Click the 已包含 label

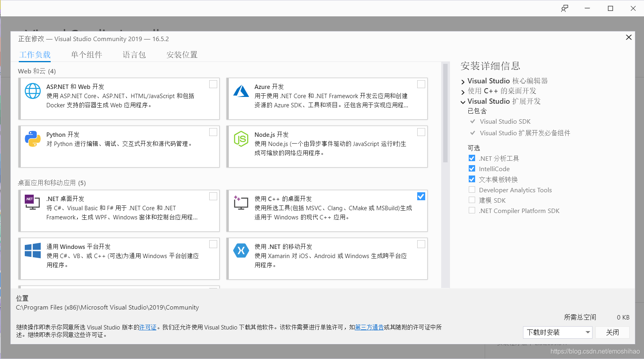477,111
